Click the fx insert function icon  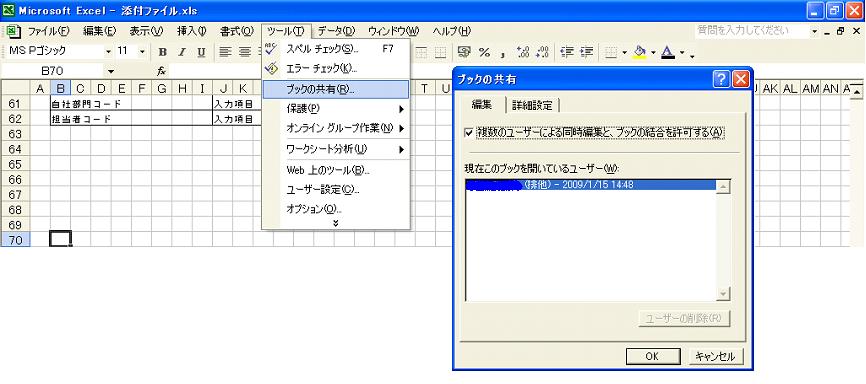pos(161,71)
